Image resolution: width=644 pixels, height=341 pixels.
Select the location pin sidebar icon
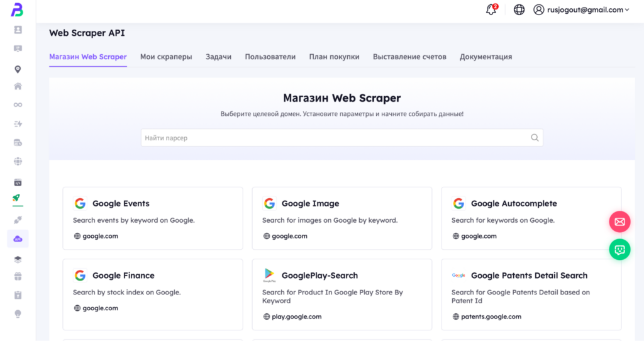pos(18,69)
